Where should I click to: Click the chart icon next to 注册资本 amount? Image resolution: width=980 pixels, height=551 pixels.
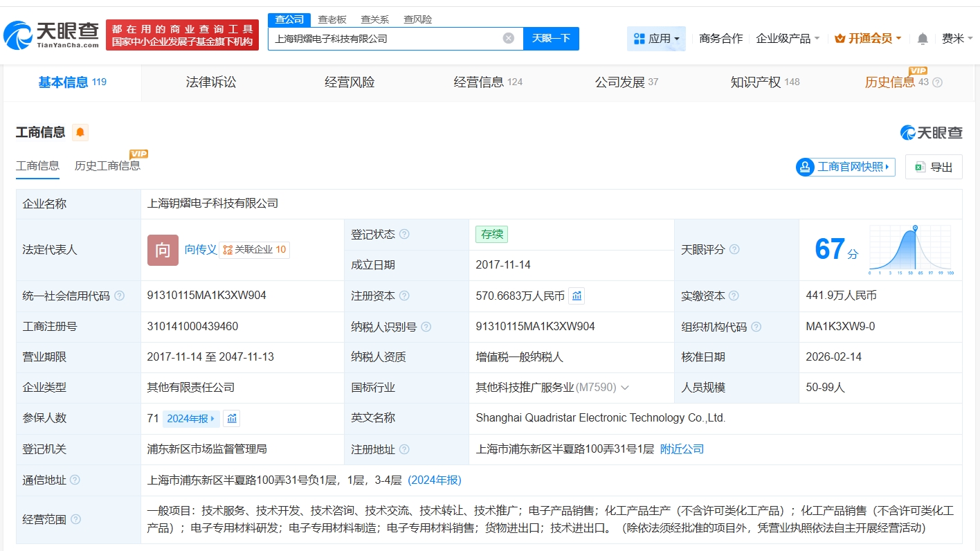[x=577, y=296]
